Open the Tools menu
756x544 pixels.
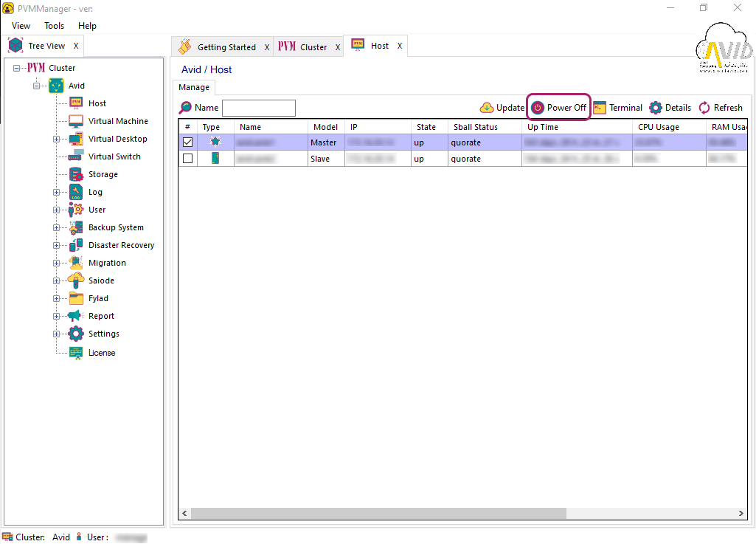coord(54,26)
